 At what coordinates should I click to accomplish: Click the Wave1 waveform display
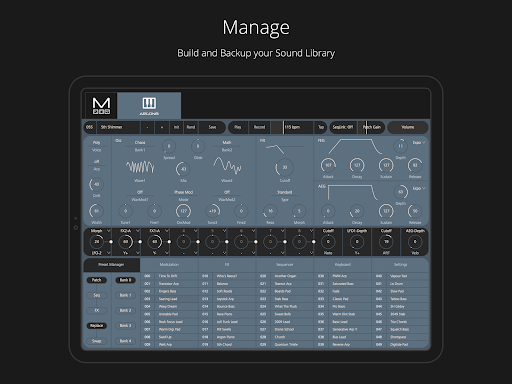[x=140, y=167]
